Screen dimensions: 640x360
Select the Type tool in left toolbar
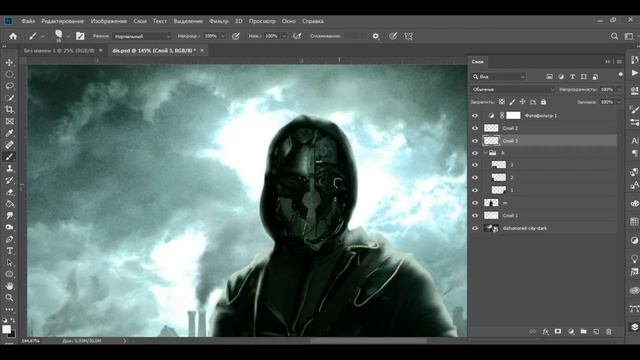(x=9, y=251)
